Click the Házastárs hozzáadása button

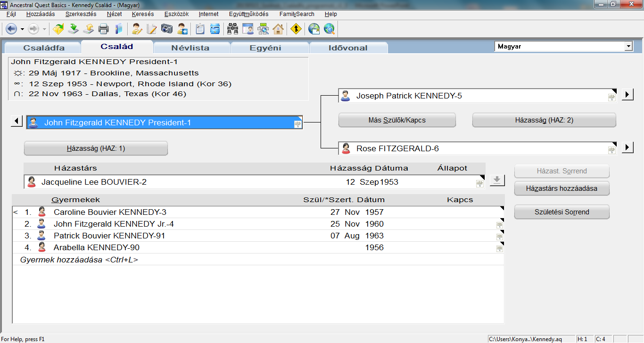click(562, 188)
